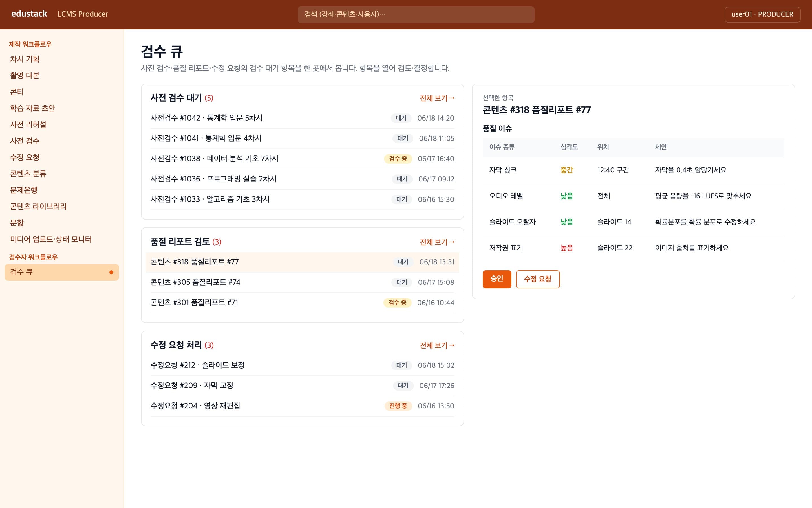Click the 검수 중 badge on #1038 row
This screenshot has height=508, width=812.
pos(398,159)
